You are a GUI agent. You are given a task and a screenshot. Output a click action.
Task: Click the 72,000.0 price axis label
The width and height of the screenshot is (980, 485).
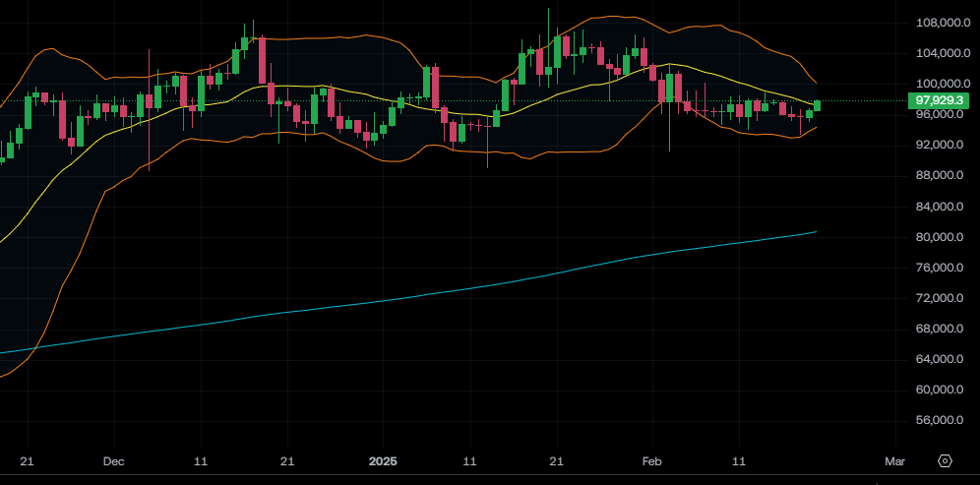coord(940,298)
